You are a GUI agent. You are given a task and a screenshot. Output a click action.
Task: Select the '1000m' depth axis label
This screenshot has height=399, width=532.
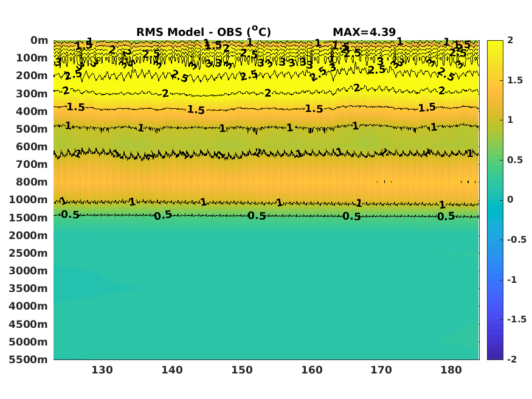[28, 200]
